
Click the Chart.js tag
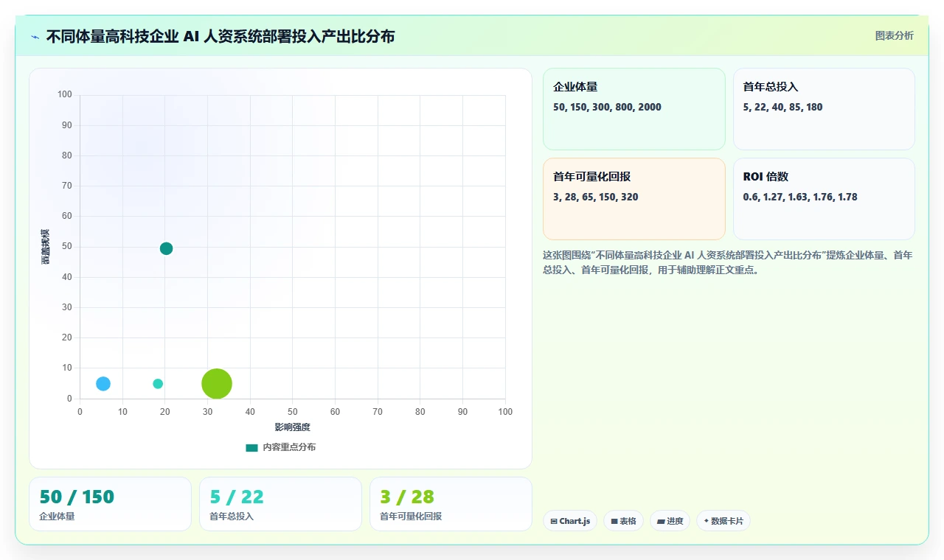point(570,521)
